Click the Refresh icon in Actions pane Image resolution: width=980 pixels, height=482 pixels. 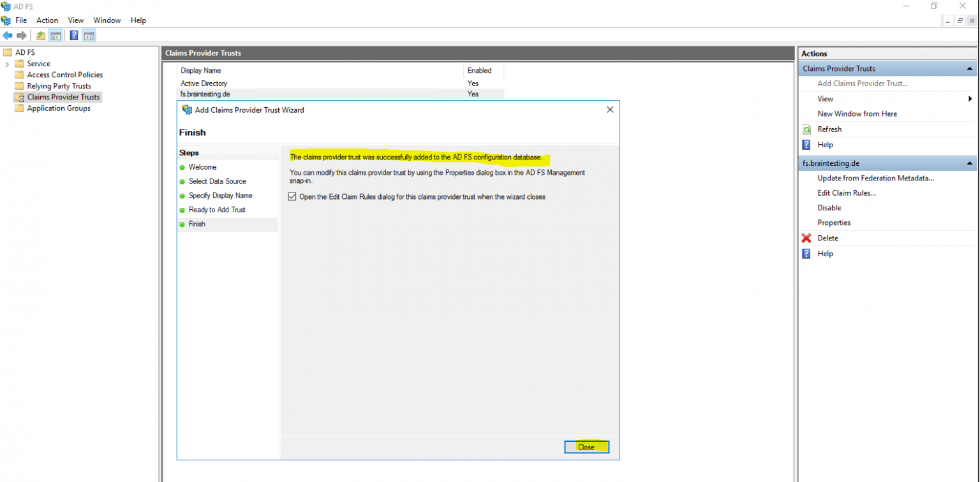coord(806,129)
